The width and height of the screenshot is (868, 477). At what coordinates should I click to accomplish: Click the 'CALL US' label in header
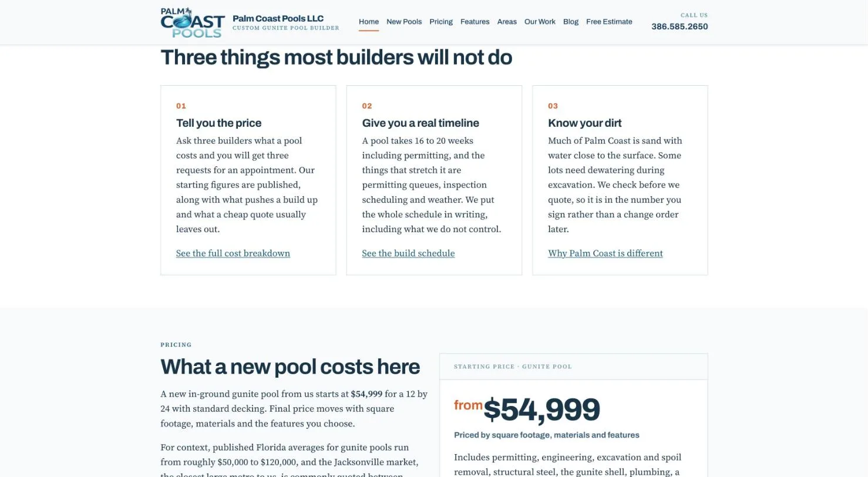tap(694, 15)
